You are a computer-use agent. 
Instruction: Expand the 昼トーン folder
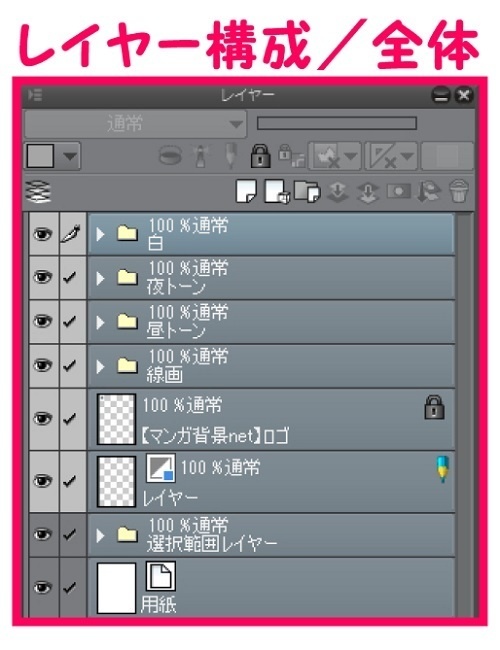(x=100, y=322)
